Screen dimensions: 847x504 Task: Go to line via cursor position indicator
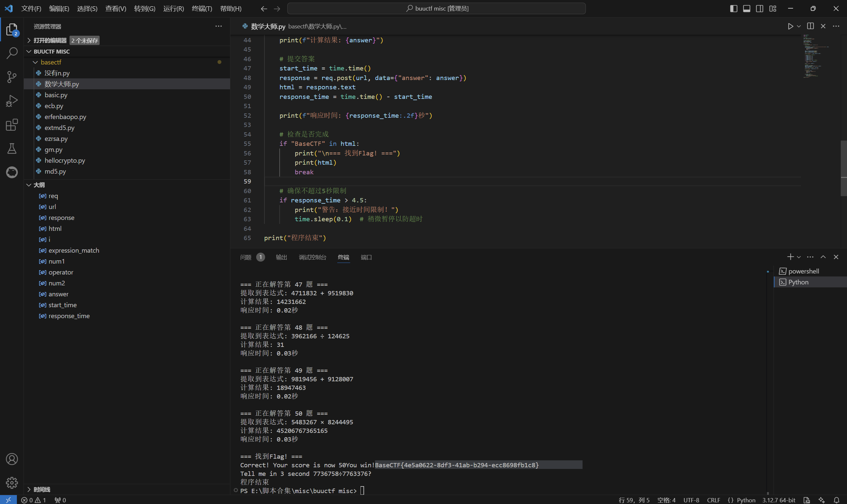634,500
